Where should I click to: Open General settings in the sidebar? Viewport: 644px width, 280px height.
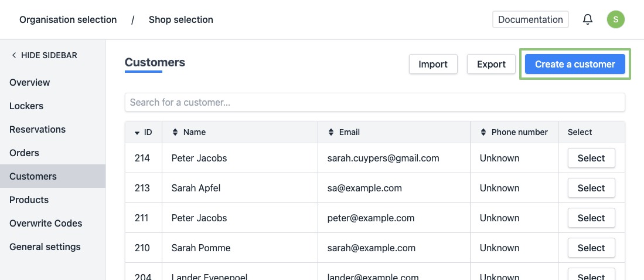pyautogui.click(x=45, y=247)
